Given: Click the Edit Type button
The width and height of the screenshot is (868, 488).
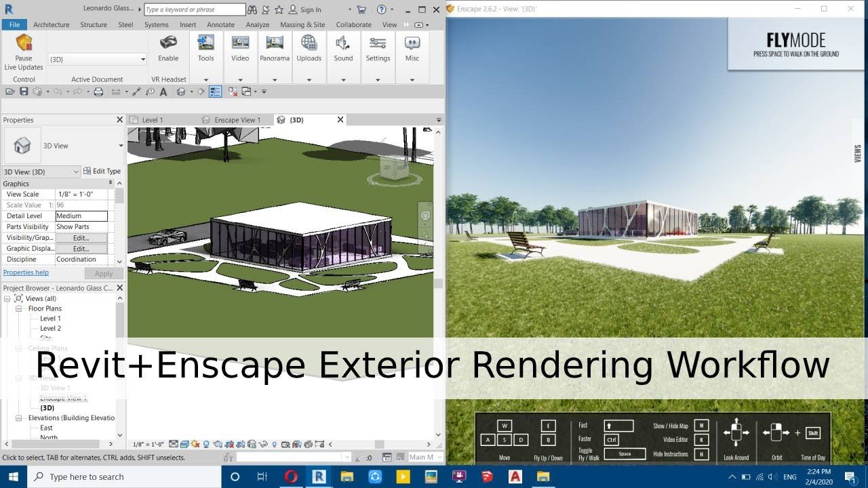Looking at the screenshot, I should coord(102,171).
